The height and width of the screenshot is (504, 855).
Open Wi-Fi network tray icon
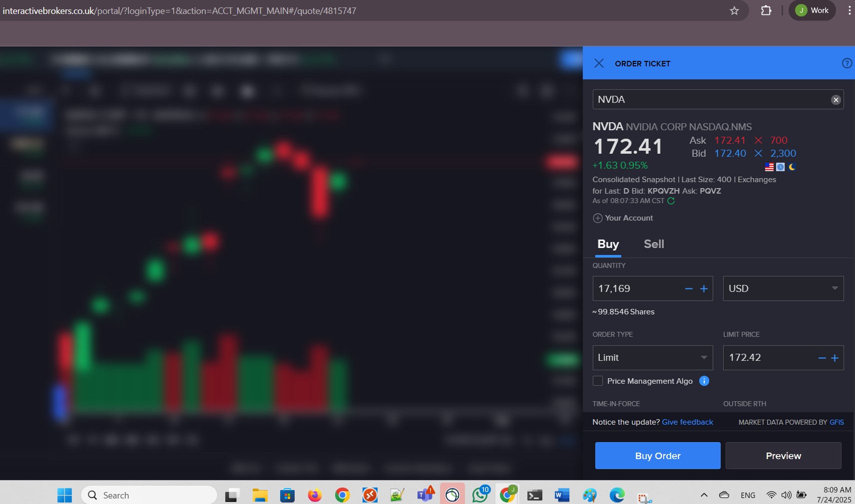pyautogui.click(x=772, y=495)
